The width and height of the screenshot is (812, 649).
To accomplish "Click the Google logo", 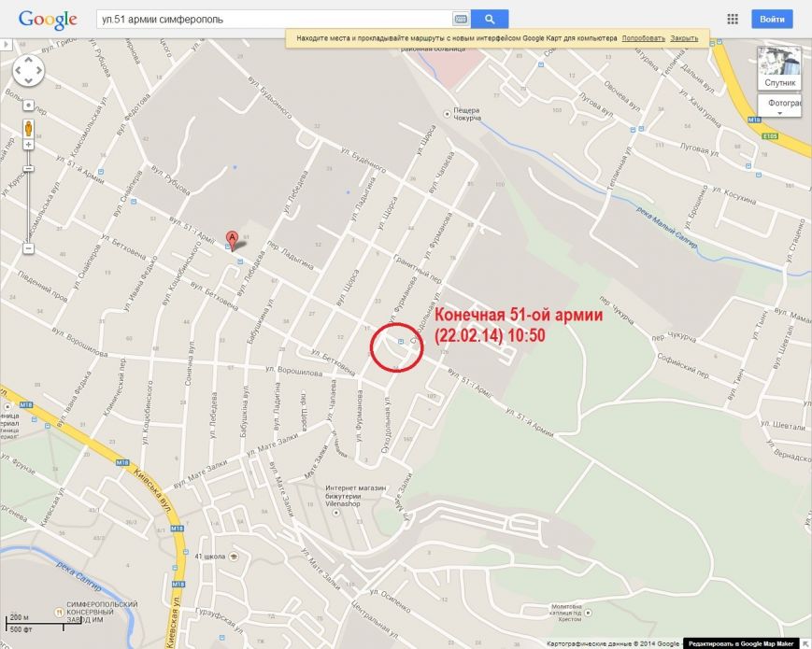I will (x=48, y=20).
